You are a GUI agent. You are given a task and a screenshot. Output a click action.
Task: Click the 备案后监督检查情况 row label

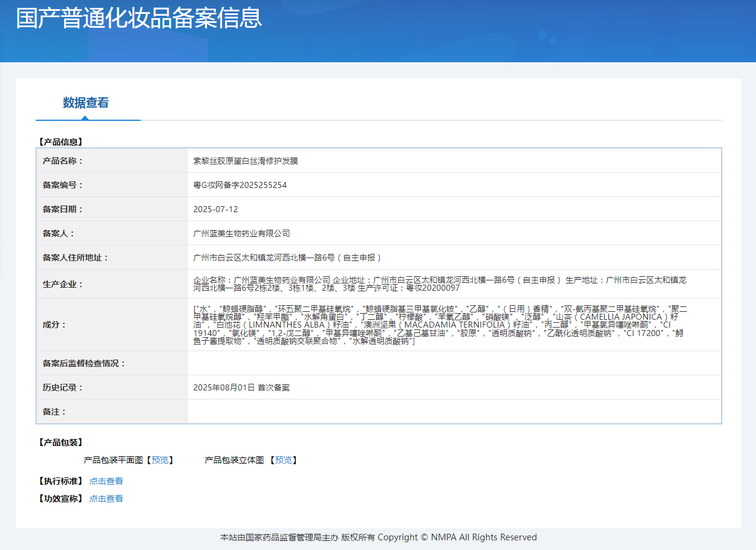(84, 363)
